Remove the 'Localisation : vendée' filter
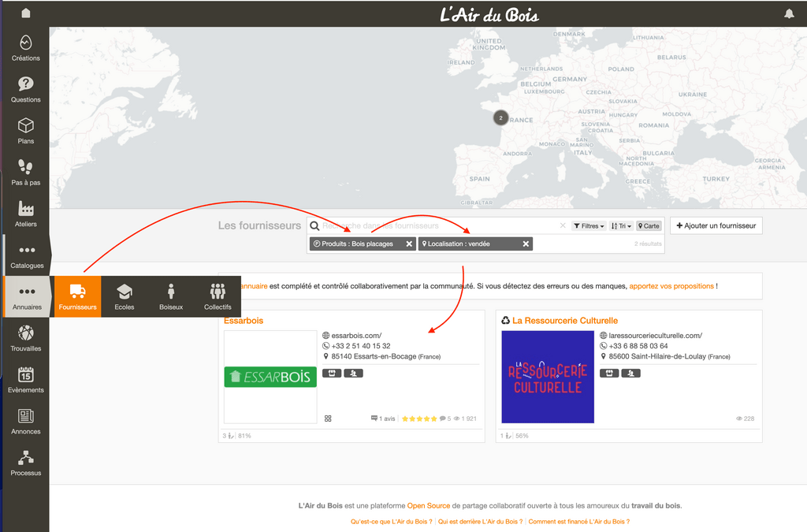807x532 pixels. (x=526, y=244)
